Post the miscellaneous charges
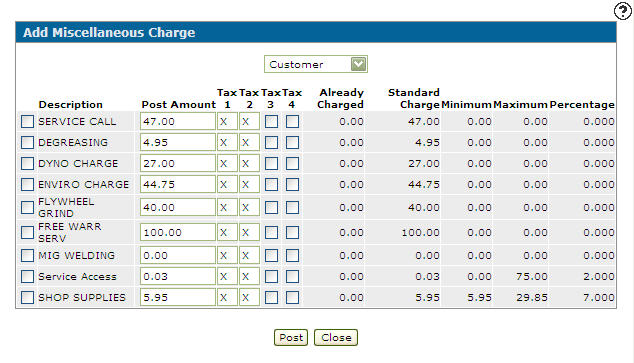The width and height of the screenshot is (634, 363). pos(291,338)
